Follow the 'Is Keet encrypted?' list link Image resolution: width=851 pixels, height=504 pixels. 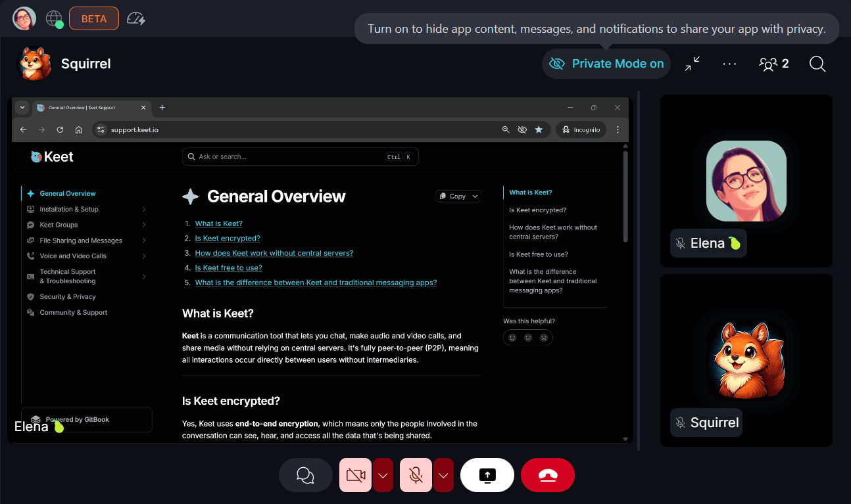coord(228,239)
